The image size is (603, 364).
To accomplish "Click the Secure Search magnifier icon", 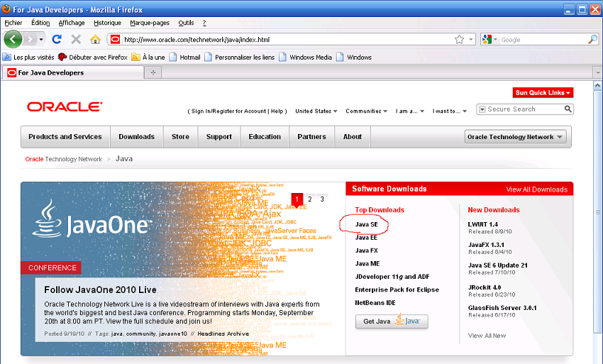I will point(568,109).
